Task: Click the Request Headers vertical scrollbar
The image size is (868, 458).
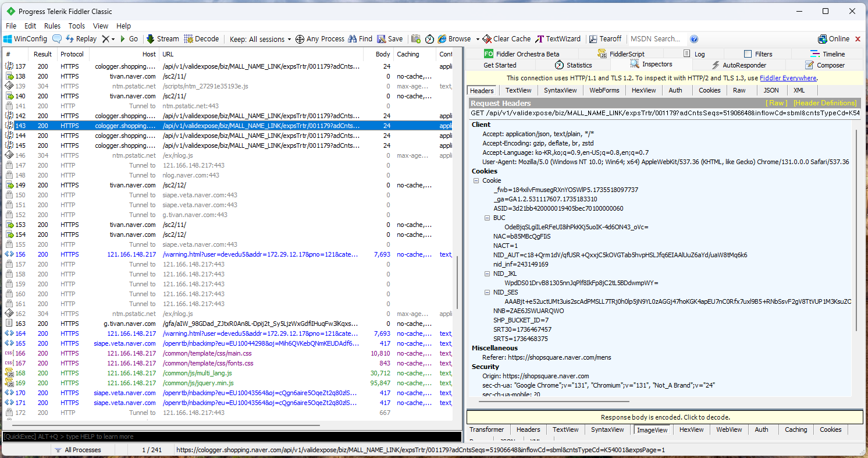Action: coord(855,229)
